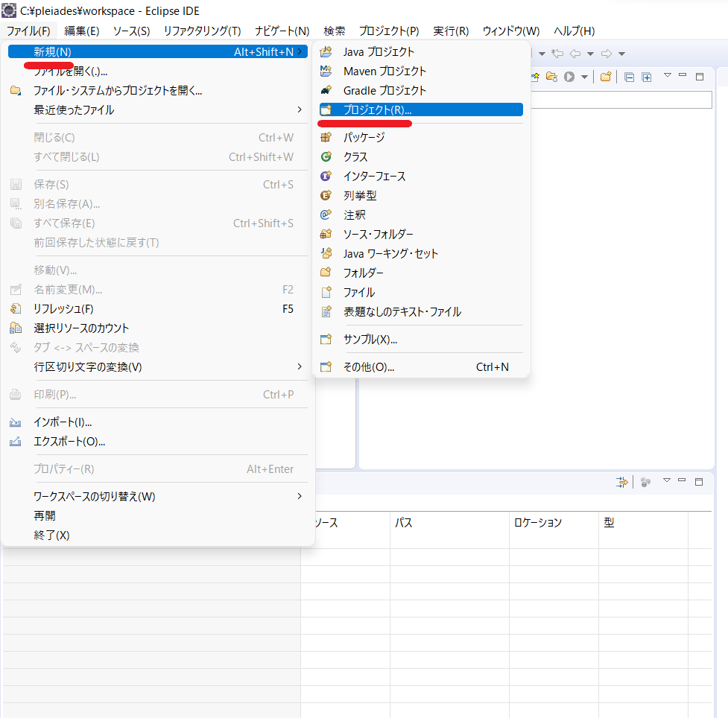The image size is (728, 718).
Task: Open view menu triangle beside three-balls icon
Action: 667,480
